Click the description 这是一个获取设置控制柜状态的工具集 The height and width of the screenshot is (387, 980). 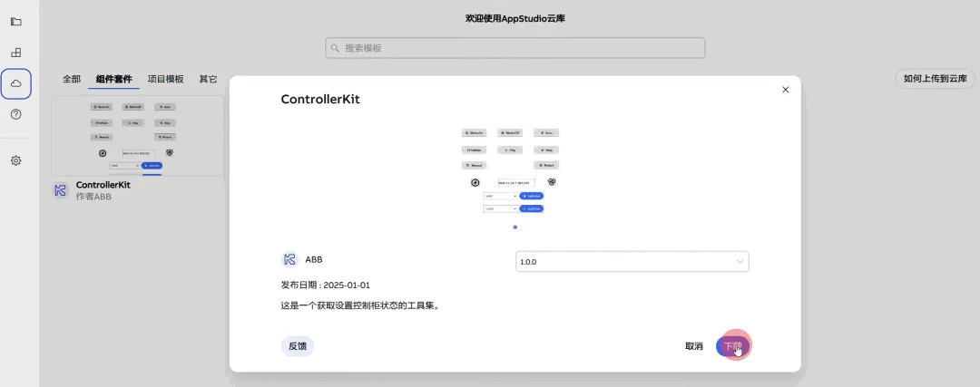(x=360, y=306)
